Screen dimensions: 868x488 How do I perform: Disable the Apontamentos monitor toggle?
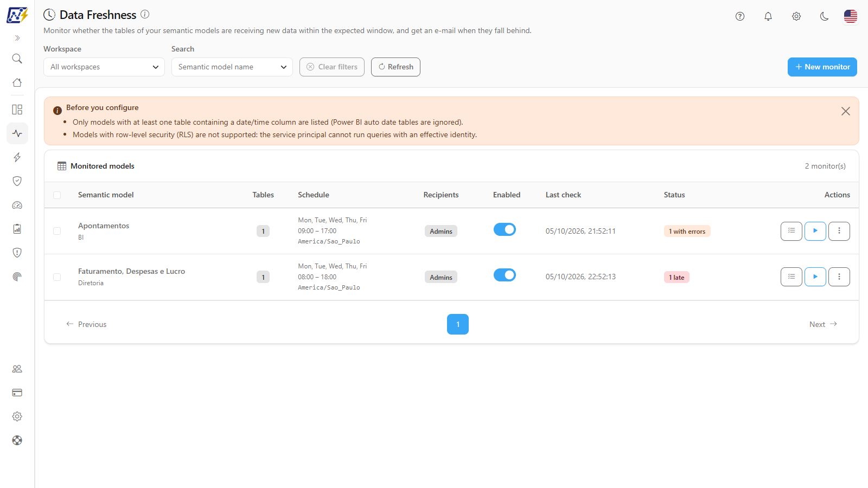coord(505,229)
